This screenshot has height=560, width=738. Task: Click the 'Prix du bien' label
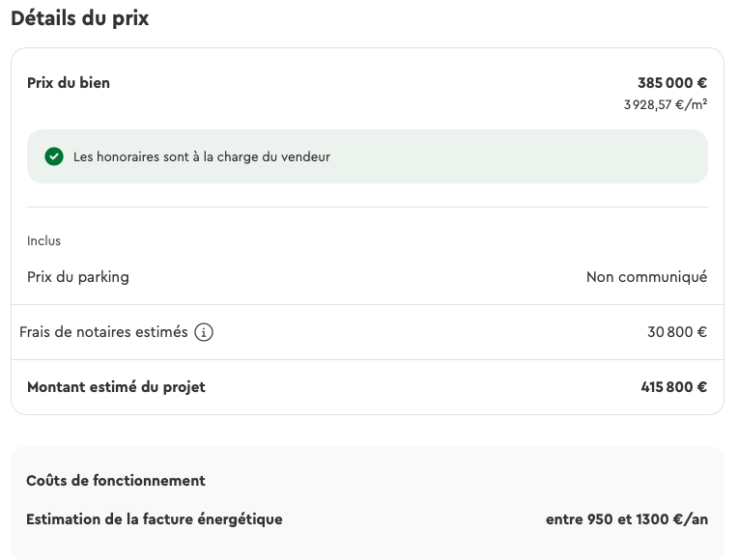[x=69, y=83]
